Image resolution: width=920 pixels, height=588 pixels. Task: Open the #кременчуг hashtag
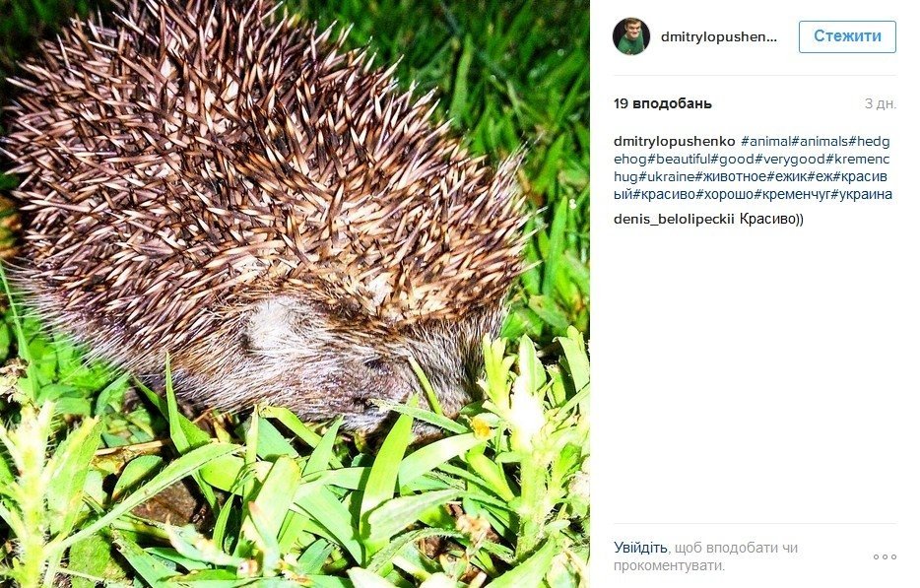(x=793, y=194)
